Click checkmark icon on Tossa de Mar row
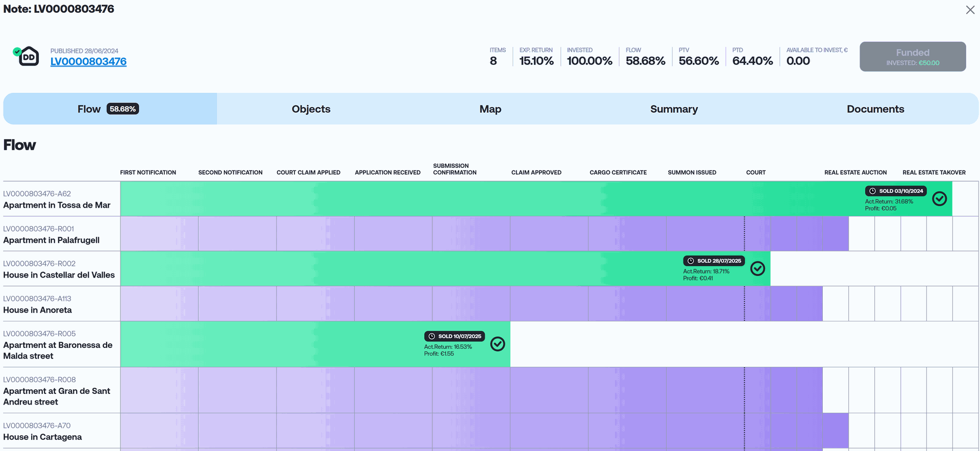The image size is (980, 451). click(939, 198)
